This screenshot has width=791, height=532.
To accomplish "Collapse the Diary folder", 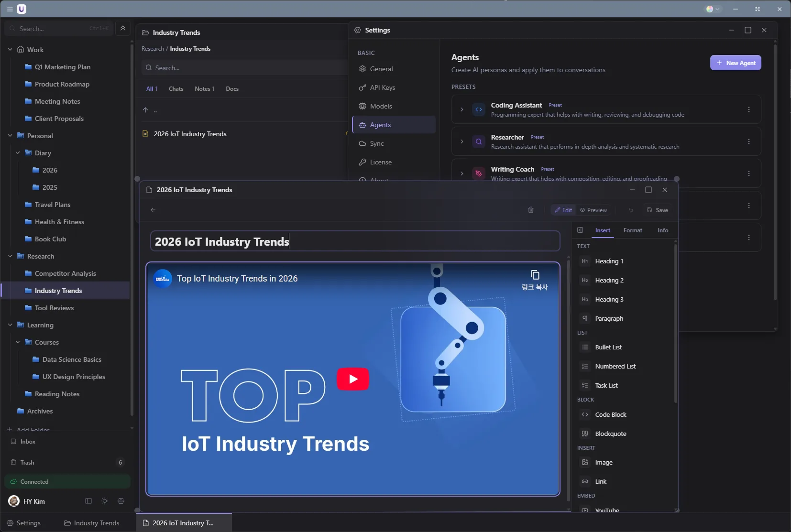I will tap(18, 153).
